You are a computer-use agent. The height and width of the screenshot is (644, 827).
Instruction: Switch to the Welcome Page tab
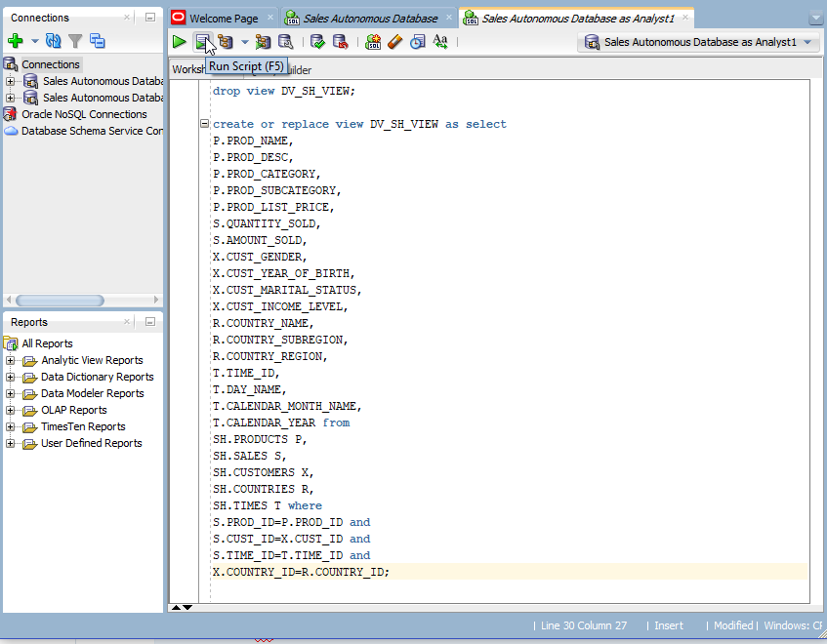click(x=224, y=19)
